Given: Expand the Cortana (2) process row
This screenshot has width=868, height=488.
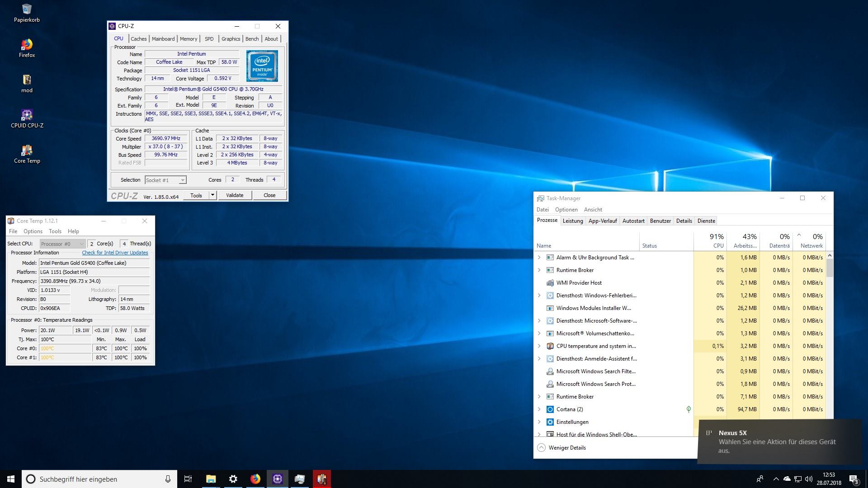Looking at the screenshot, I should click(539, 409).
